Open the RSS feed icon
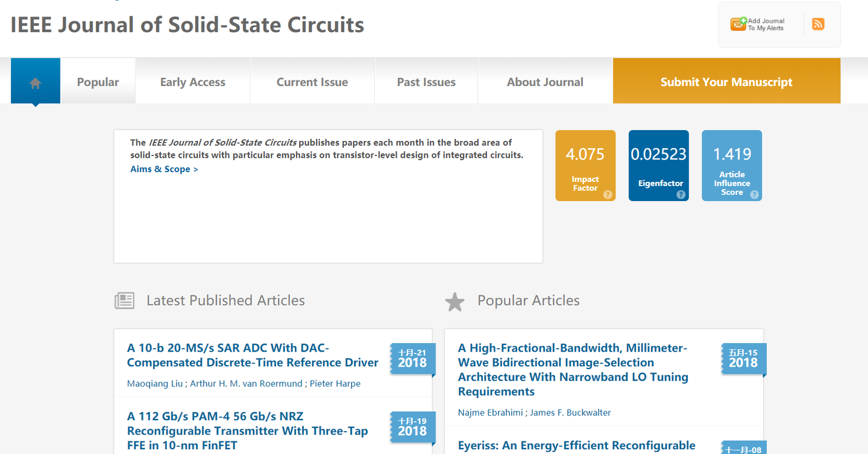This screenshot has height=454, width=868. point(818,24)
